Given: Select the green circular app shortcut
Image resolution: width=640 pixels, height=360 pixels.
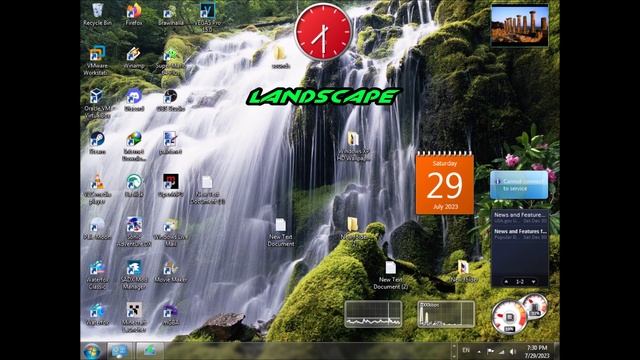Looking at the screenshot, I should [134, 186].
